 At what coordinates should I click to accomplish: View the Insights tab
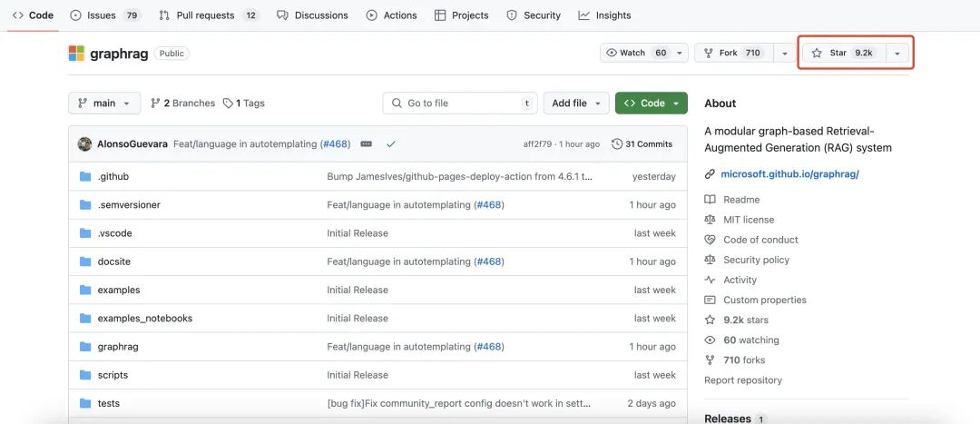(x=604, y=15)
